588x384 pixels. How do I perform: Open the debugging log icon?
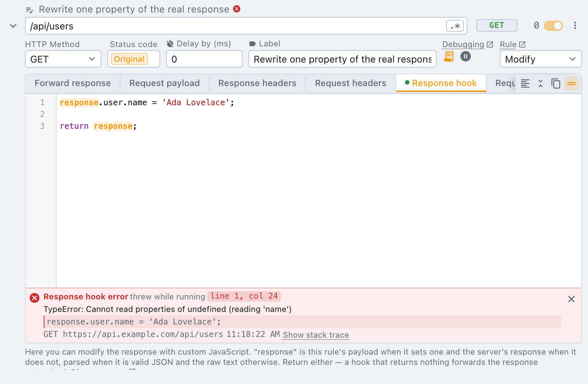(449, 57)
